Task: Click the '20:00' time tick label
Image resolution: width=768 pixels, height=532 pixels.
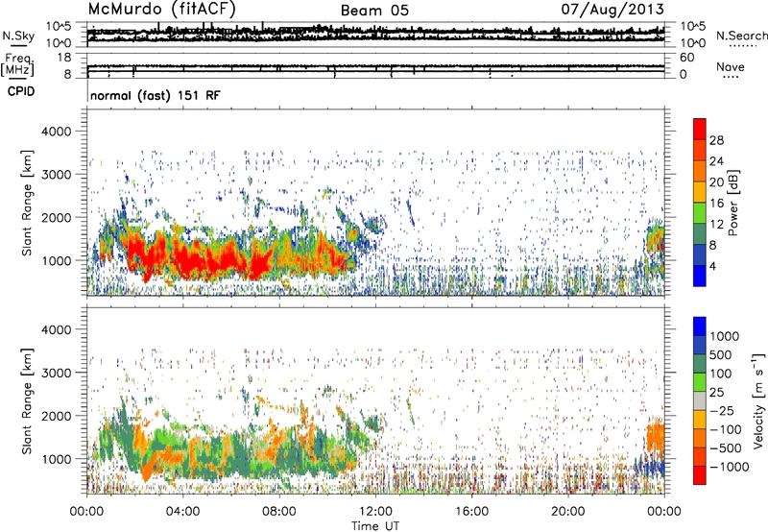Action: click(x=568, y=512)
